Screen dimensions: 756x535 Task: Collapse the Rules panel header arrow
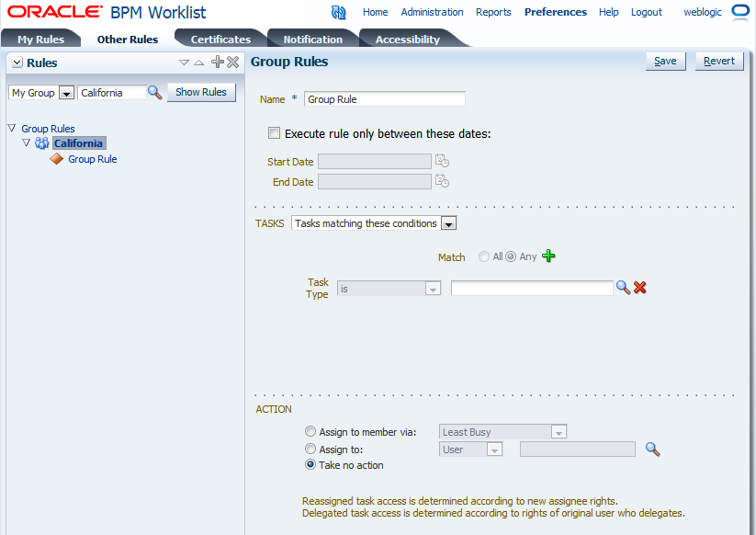coord(17,63)
